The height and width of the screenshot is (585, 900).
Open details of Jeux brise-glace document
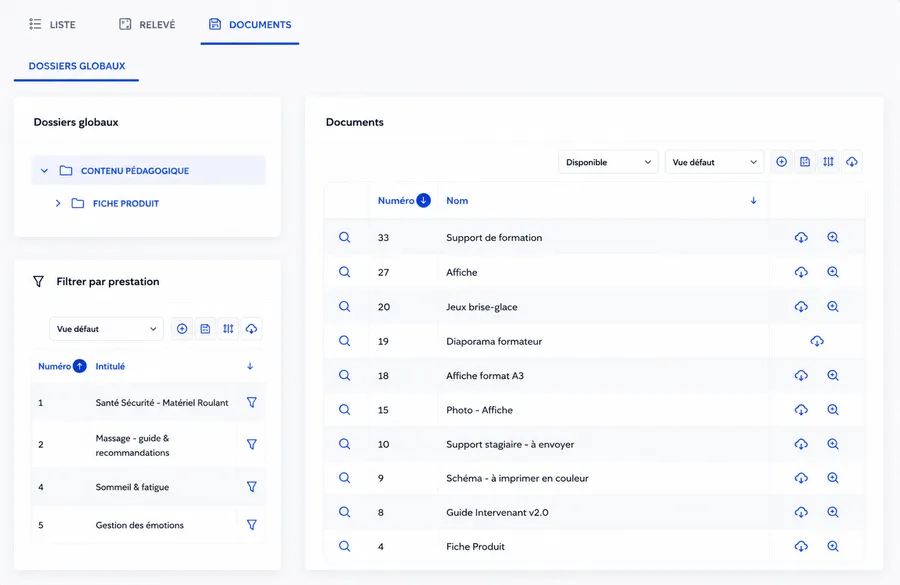coord(344,306)
